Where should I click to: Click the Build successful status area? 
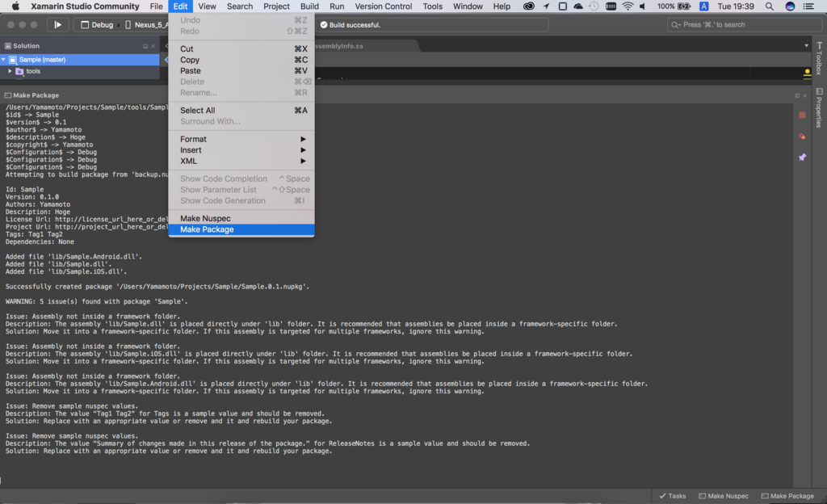tap(433, 25)
